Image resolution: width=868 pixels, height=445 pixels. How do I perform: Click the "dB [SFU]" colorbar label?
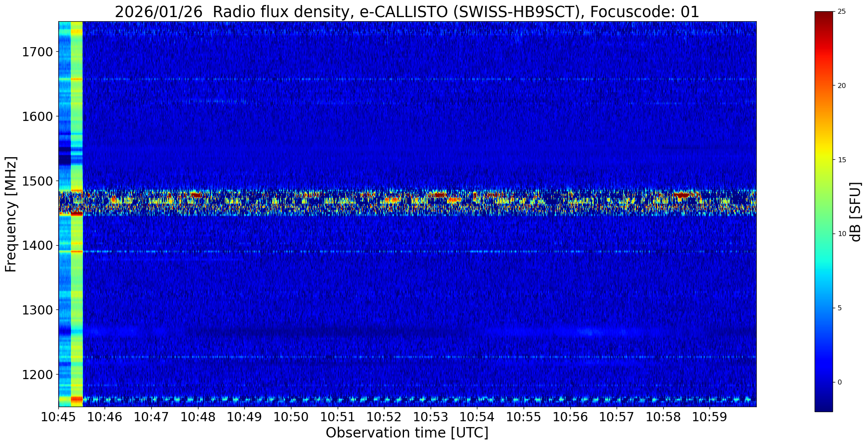pos(856,212)
